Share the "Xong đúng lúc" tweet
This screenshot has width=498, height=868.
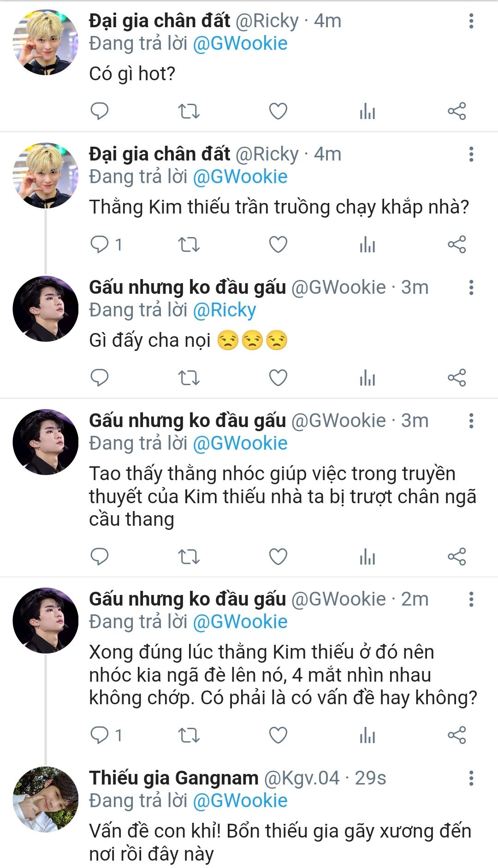(x=457, y=735)
